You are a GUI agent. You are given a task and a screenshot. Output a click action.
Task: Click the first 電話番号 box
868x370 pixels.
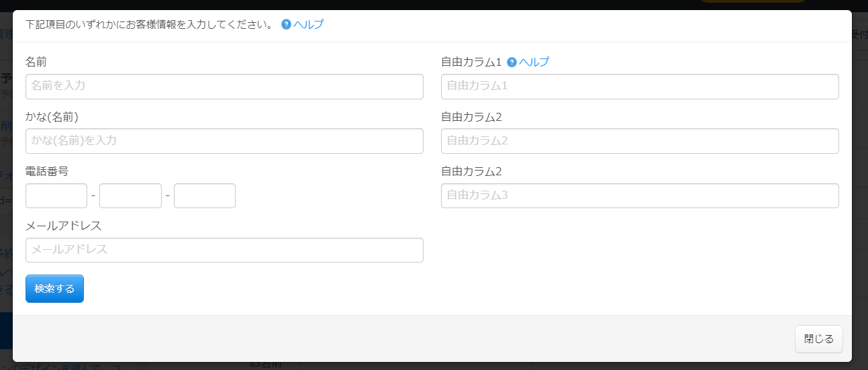click(56, 196)
